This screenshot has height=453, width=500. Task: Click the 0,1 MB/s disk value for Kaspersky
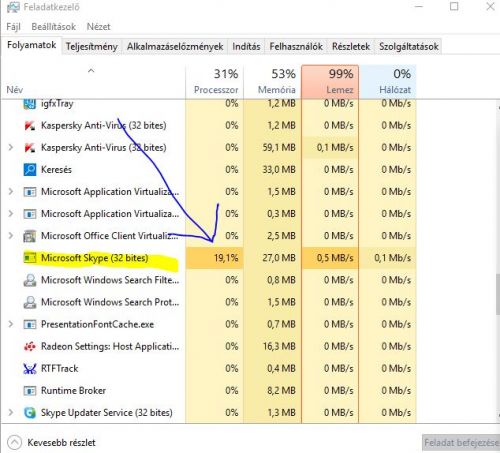(335, 148)
